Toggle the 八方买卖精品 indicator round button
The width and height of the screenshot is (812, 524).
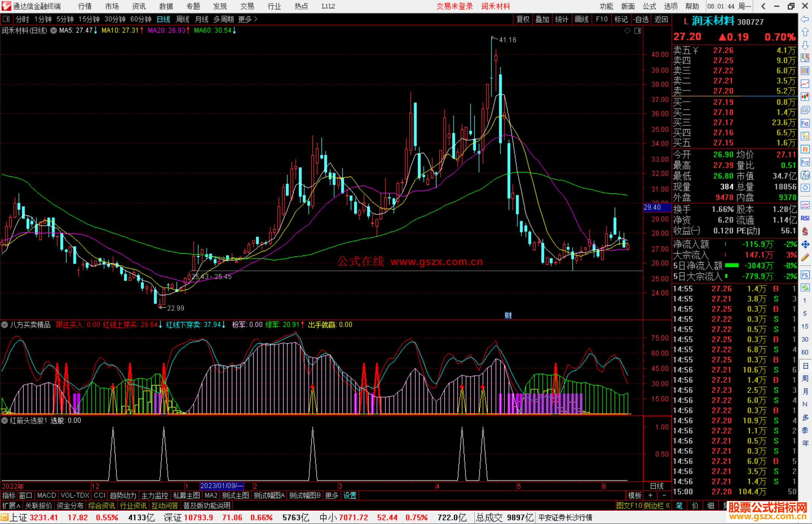click(x=5, y=325)
